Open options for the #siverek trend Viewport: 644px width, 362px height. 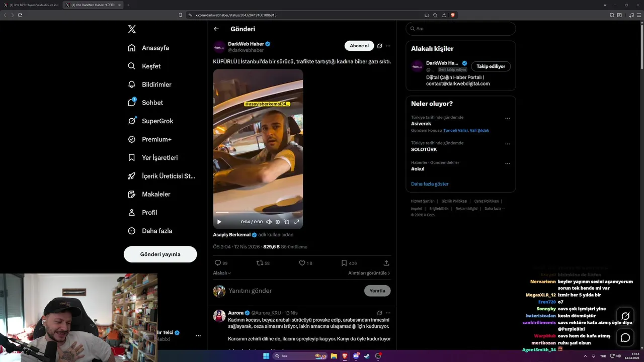(x=507, y=119)
